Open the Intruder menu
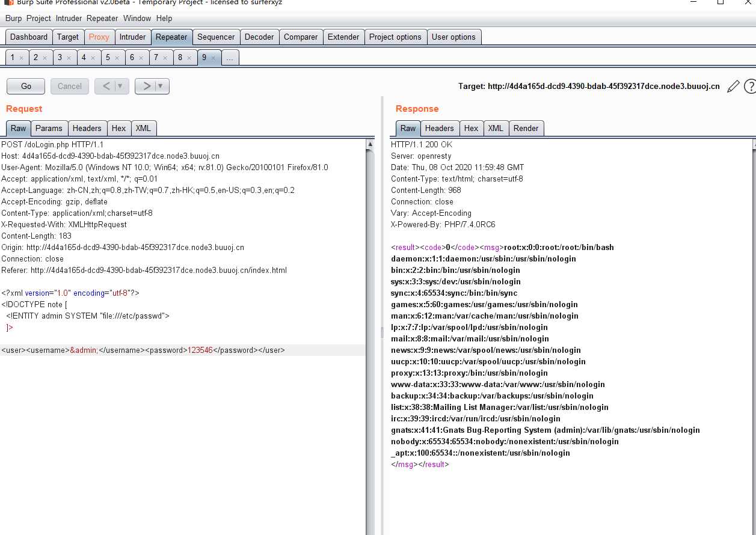The image size is (756, 535). pos(69,19)
